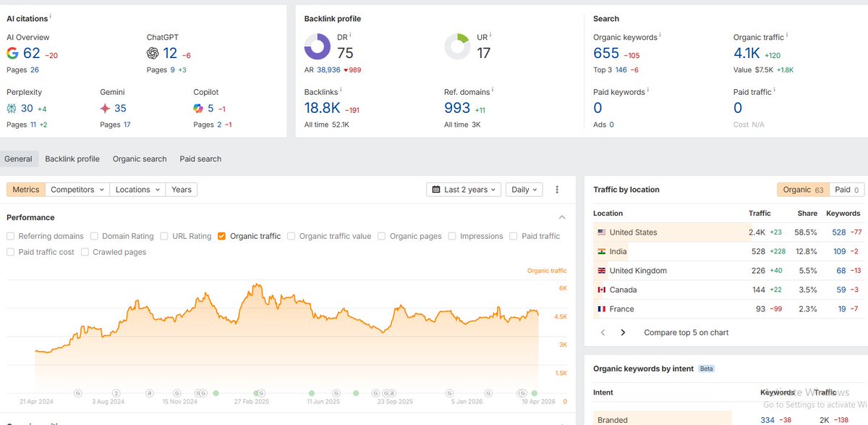Click the Canada flag icon

[601, 290]
